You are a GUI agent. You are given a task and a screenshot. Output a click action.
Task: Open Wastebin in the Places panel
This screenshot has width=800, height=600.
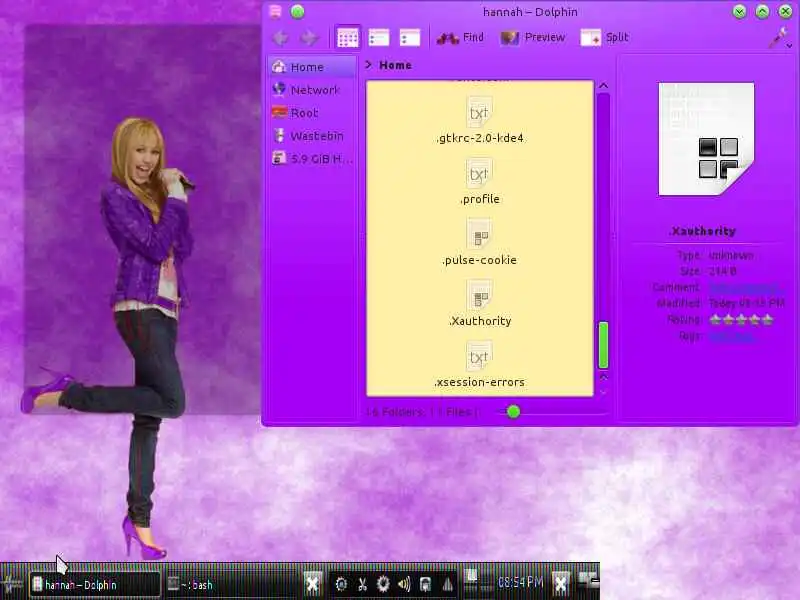point(312,136)
